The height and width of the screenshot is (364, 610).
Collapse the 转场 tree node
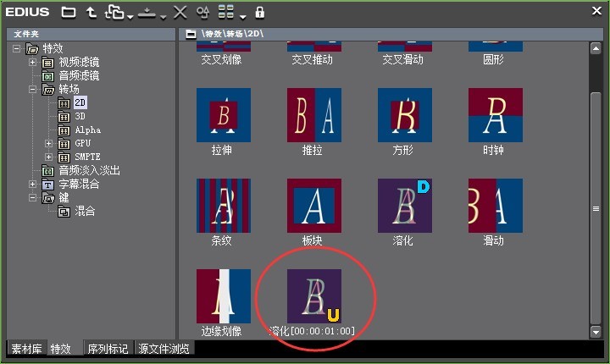point(33,90)
